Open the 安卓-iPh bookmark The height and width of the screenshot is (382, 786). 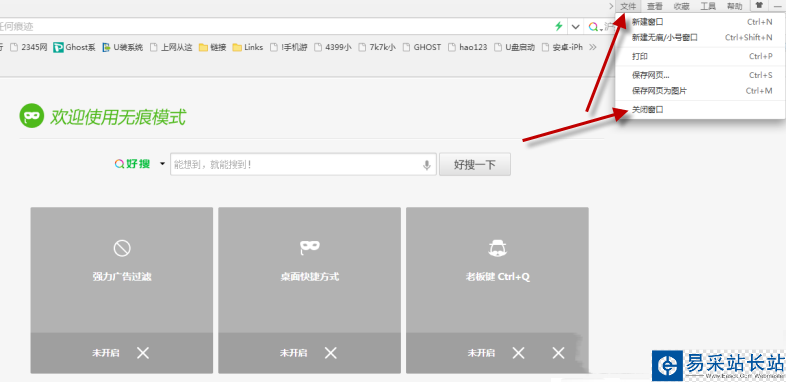tap(562, 48)
